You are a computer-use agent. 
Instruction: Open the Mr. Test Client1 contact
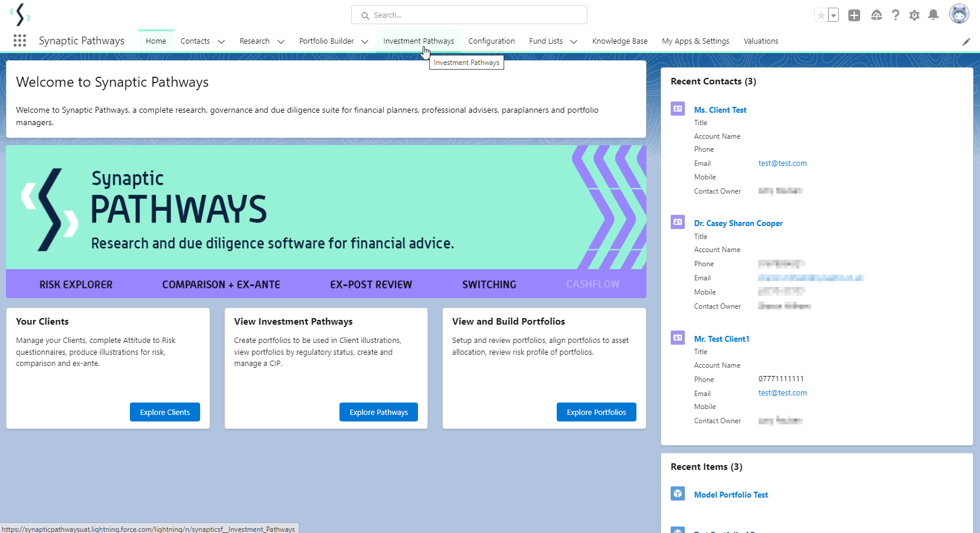(x=722, y=339)
